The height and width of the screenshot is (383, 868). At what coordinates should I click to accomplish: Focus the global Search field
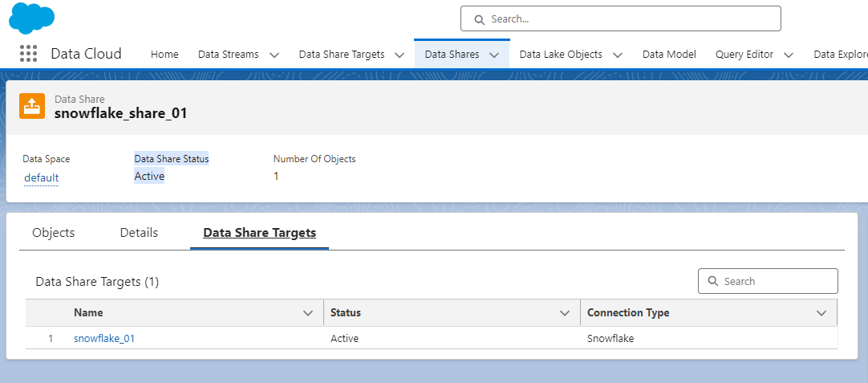pyautogui.click(x=621, y=18)
